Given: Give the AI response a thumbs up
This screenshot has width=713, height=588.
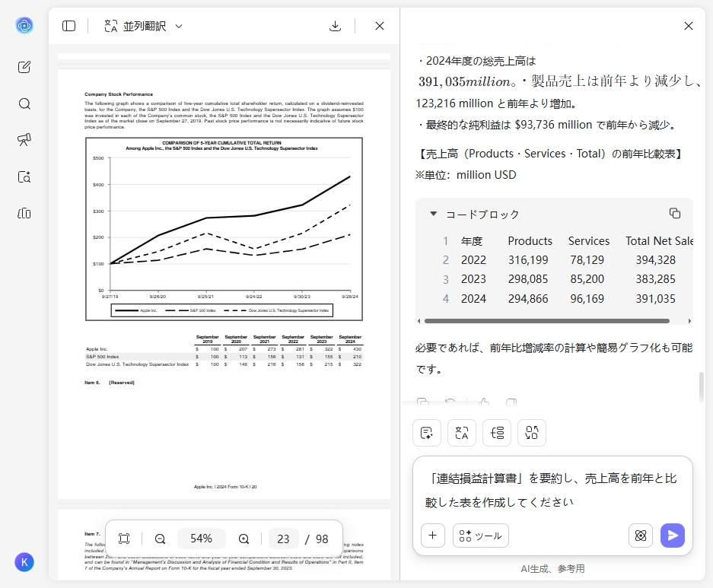Looking at the screenshot, I should pos(484,402).
